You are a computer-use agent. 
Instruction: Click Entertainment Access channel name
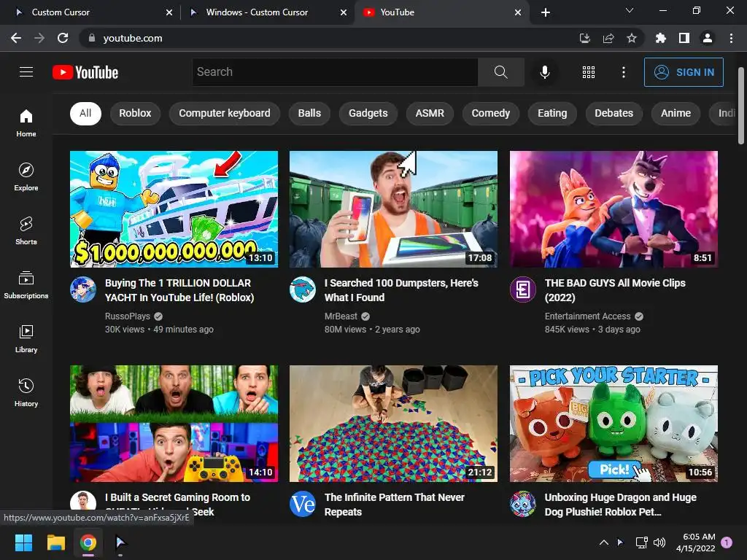pyautogui.click(x=587, y=316)
